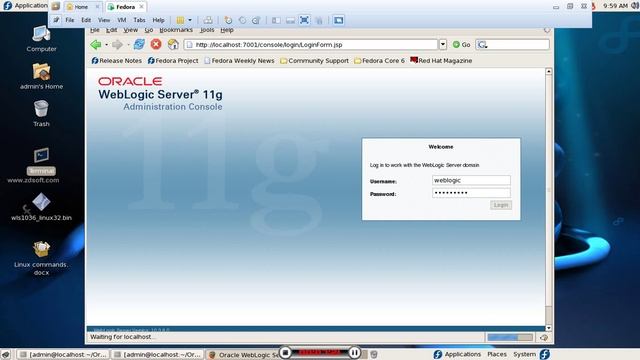Click the VMware show library sidebar icon
640x360 pixels.
(276, 20)
